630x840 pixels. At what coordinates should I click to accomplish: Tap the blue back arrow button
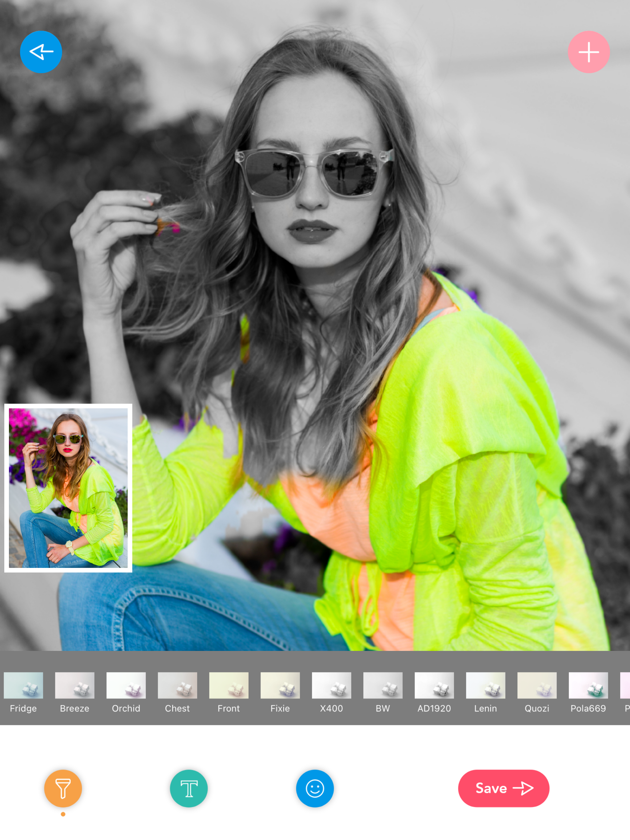pos(41,52)
